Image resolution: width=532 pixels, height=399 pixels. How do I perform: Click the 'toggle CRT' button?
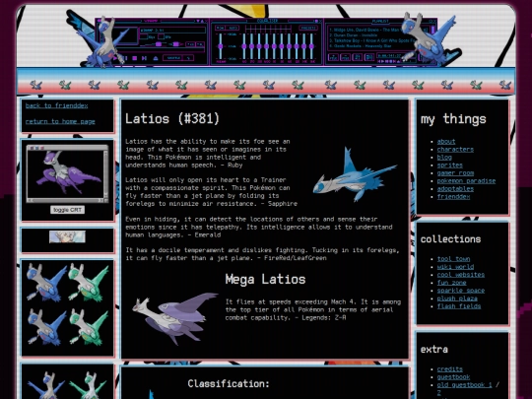pyautogui.click(x=67, y=210)
